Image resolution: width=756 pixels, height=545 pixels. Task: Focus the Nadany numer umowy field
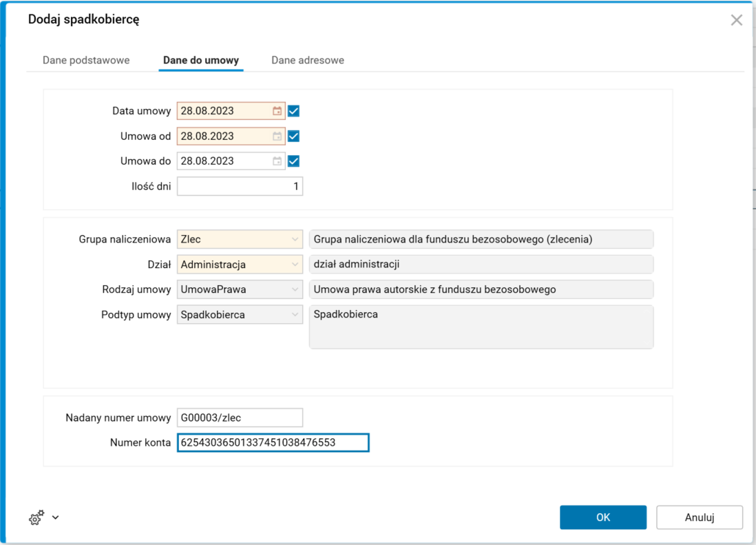[x=239, y=418]
